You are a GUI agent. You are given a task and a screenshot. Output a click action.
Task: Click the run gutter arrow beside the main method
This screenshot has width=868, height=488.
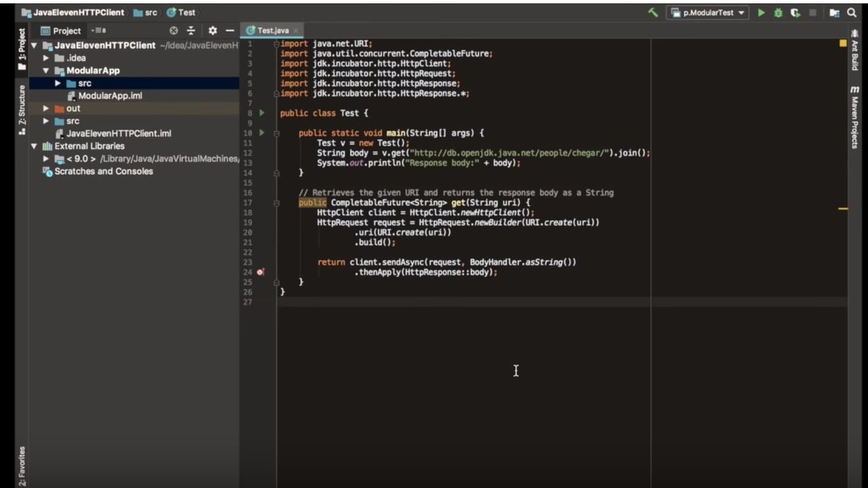coord(262,133)
